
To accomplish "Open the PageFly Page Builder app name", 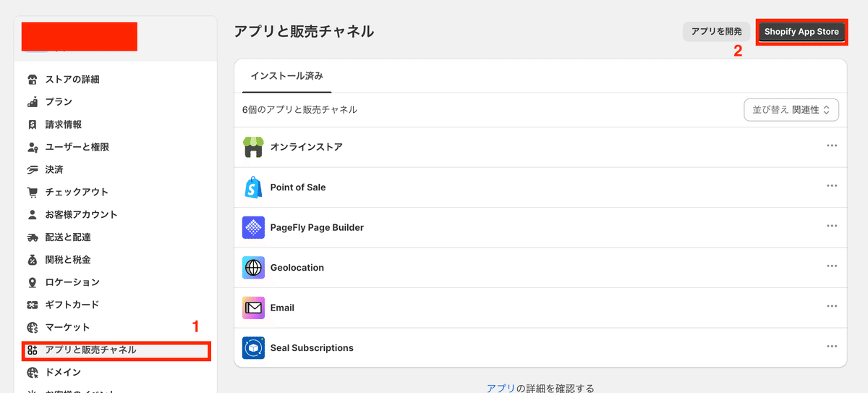I will coord(317,227).
